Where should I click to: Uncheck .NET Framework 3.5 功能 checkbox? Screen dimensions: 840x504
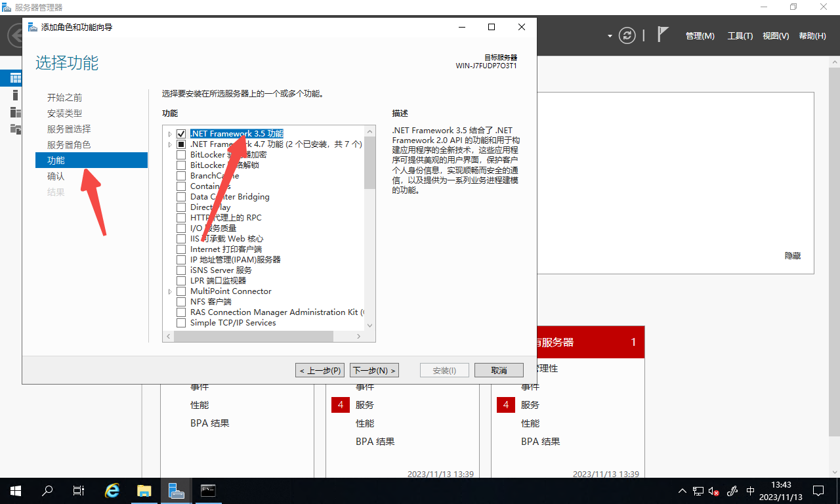181,134
